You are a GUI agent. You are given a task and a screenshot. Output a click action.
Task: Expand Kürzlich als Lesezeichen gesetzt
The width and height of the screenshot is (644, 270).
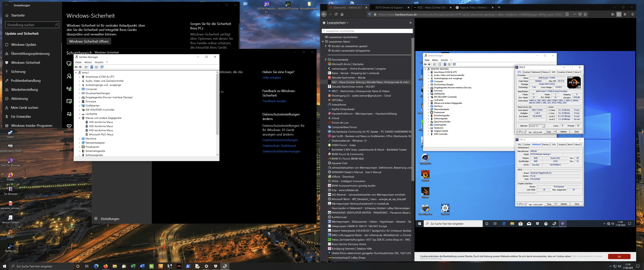(326, 46)
